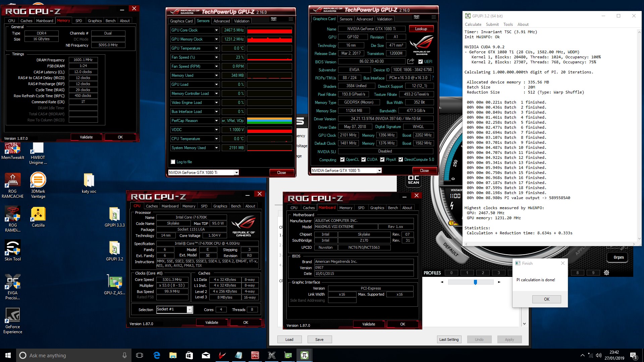Screen dimensions: 644x362
Task: Open GPUPI 3.2 archive icon
Action: coord(114,251)
